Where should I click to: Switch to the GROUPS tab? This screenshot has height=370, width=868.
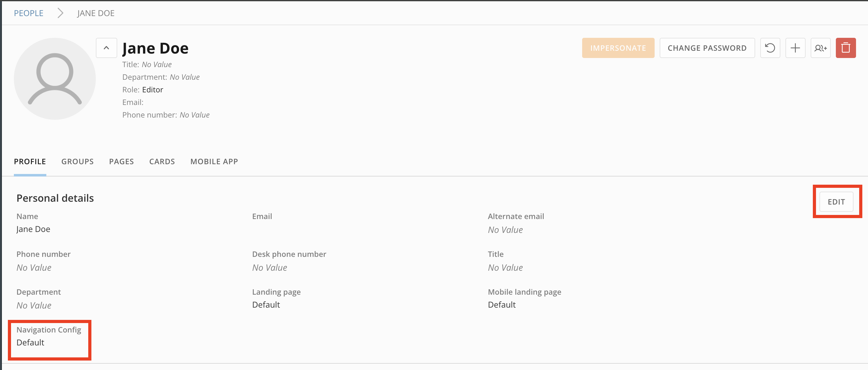78,161
